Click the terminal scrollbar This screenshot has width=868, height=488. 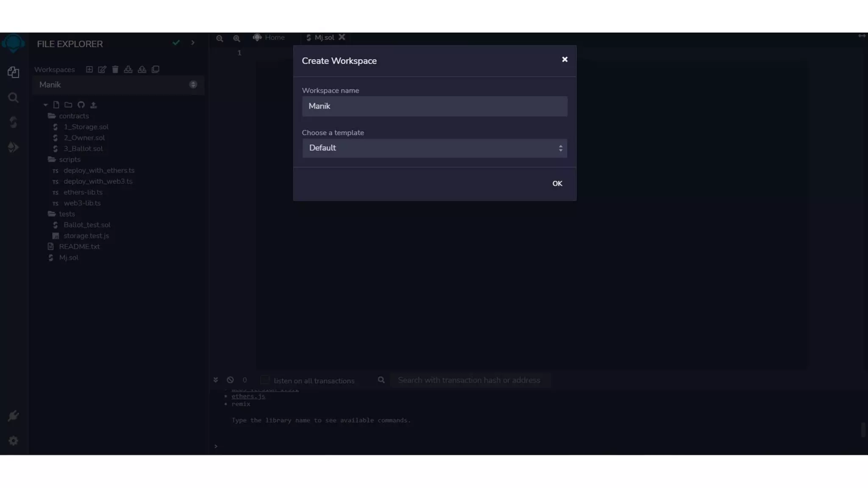click(x=863, y=430)
